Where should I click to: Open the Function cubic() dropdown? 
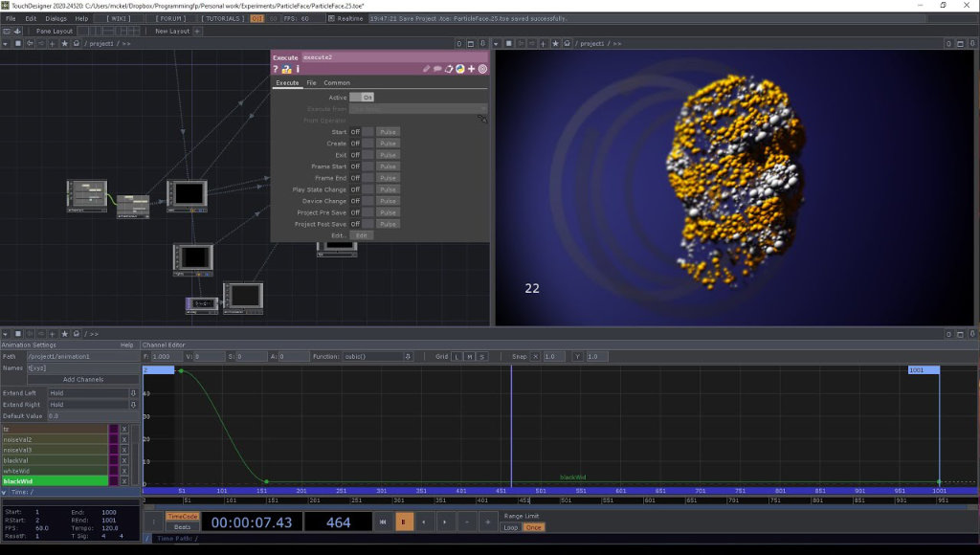pyautogui.click(x=377, y=356)
